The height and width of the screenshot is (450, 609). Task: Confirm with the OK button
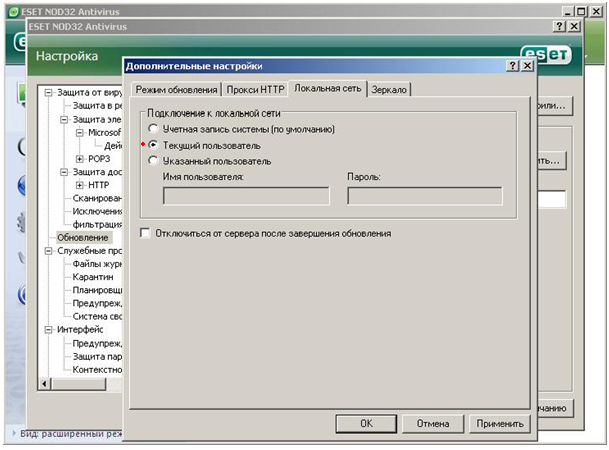tap(366, 423)
